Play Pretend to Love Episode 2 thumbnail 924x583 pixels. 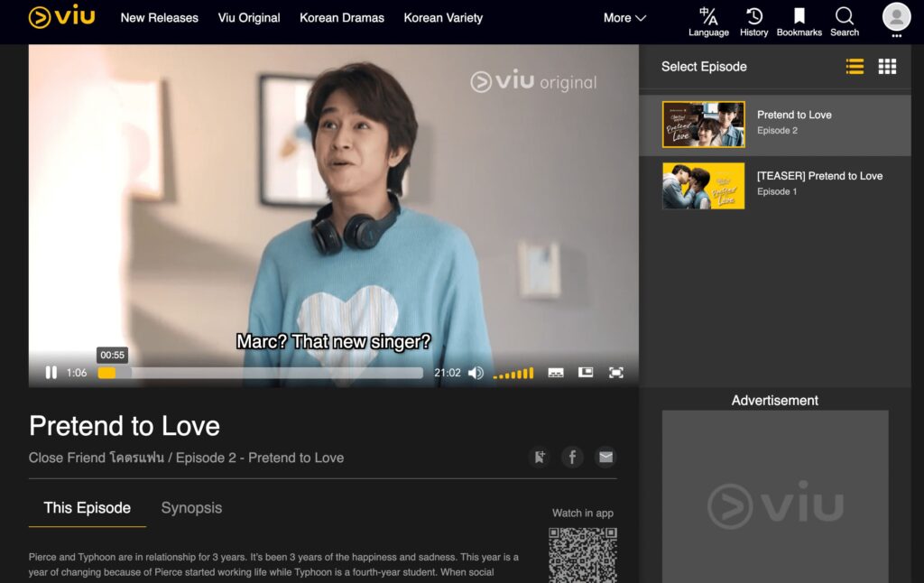coord(703,125)
